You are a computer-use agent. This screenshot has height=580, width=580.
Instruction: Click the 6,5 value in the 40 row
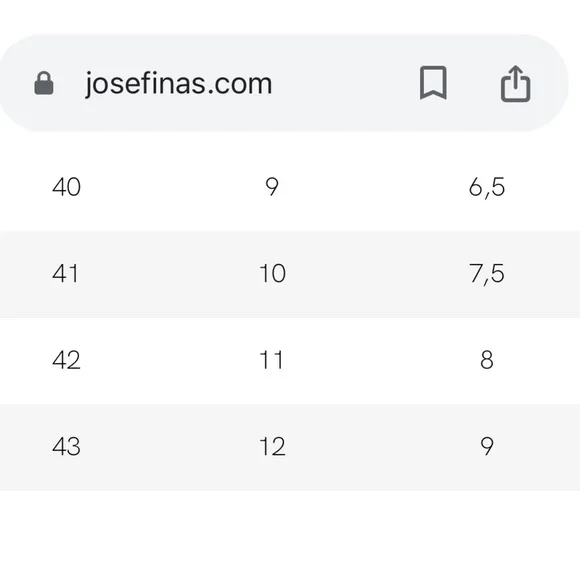pyautogui.click(x=487, y=188)
